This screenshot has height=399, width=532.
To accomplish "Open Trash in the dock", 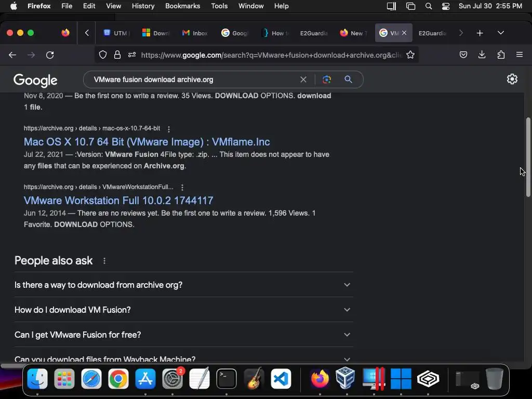I will (x=495, y=379).
